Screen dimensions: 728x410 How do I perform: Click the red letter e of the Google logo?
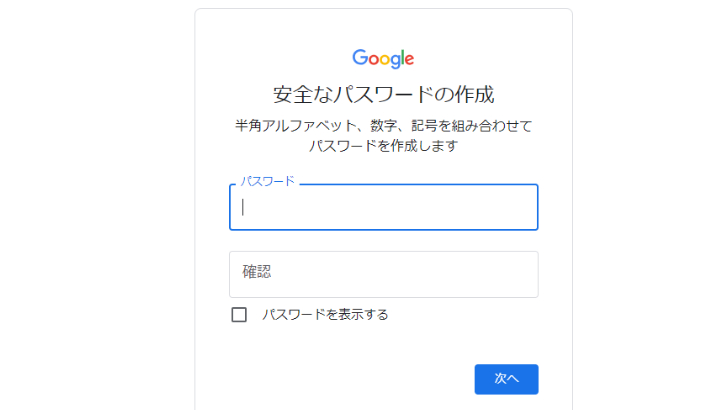click(409, 59)
